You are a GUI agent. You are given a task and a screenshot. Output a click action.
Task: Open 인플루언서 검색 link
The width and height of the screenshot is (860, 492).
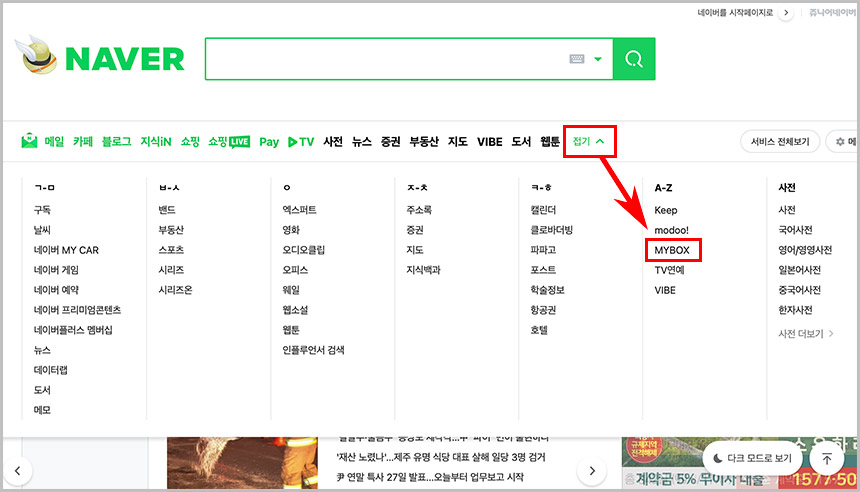click(313, 350)
